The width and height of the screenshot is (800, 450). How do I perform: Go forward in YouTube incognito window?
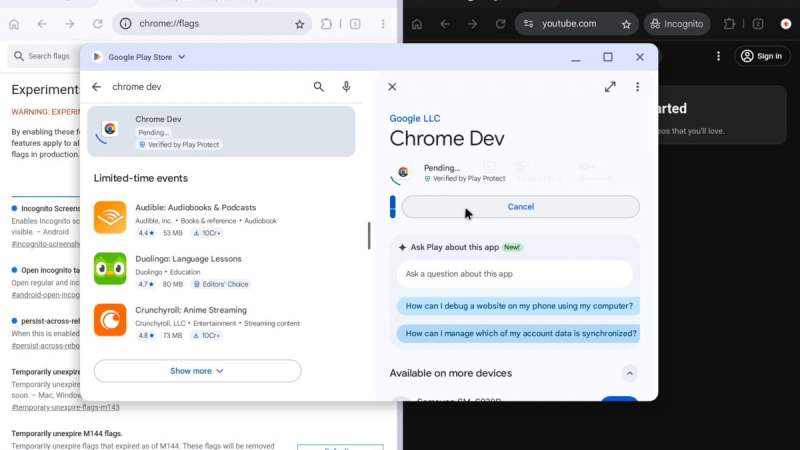pos(472,24)
